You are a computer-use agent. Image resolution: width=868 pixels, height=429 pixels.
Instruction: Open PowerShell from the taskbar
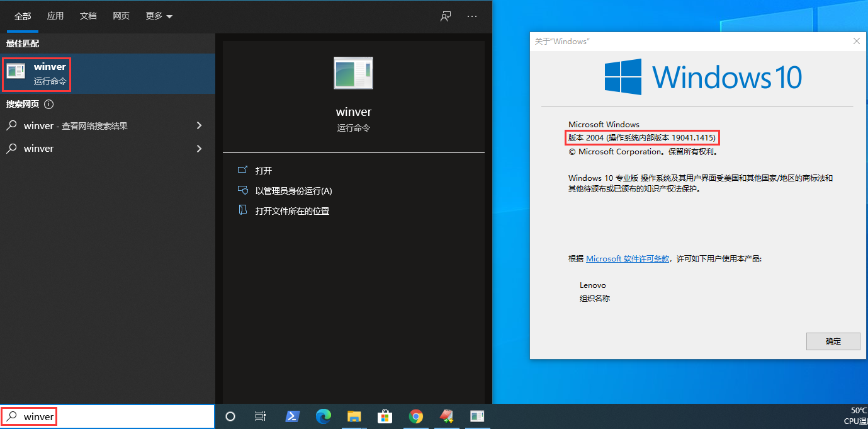pos(292,416)
